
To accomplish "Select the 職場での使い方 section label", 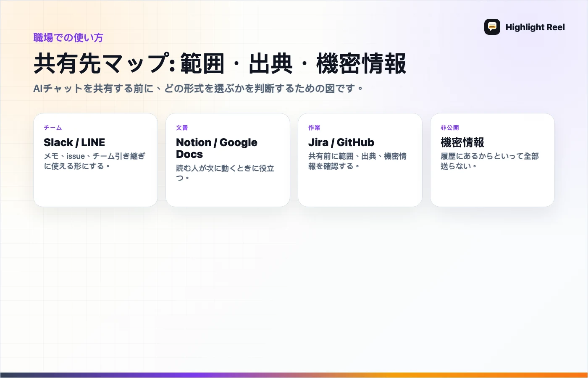I will click(68, 38).
